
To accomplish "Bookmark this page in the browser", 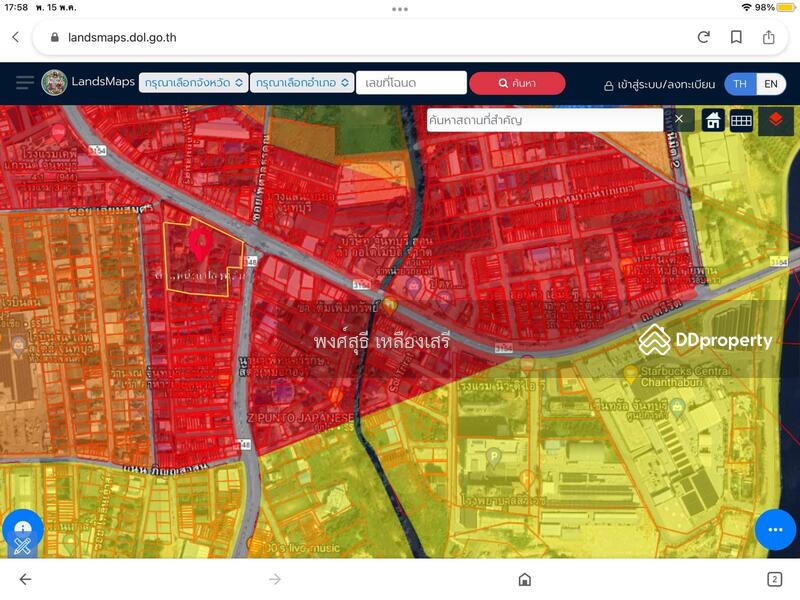I will (736, 37).
